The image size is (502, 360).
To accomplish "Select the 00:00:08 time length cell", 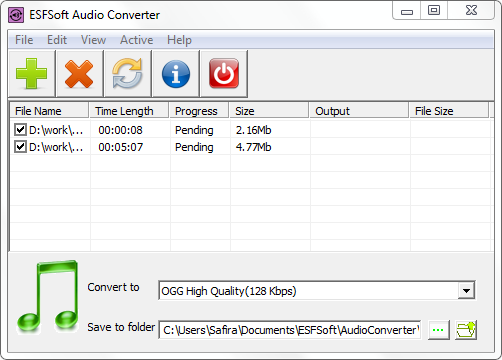I will [120, 130].
